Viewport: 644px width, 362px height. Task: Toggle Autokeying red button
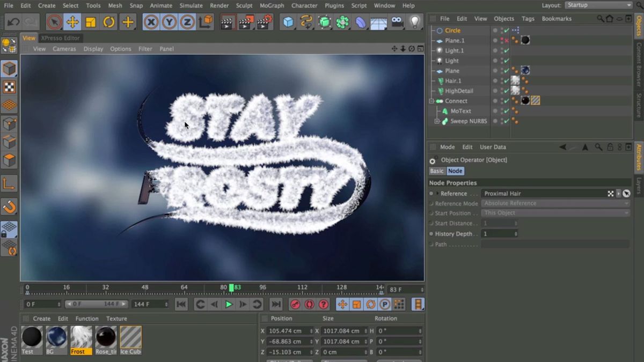309,305
